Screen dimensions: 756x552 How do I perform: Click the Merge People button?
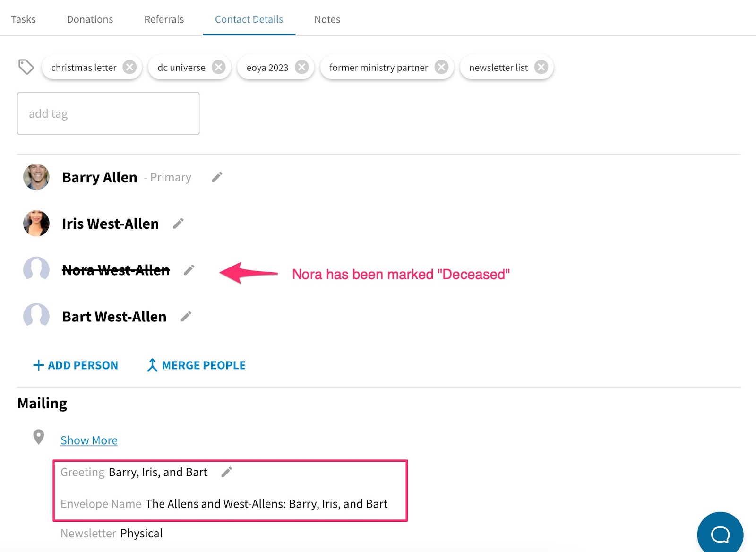(196, 365)
